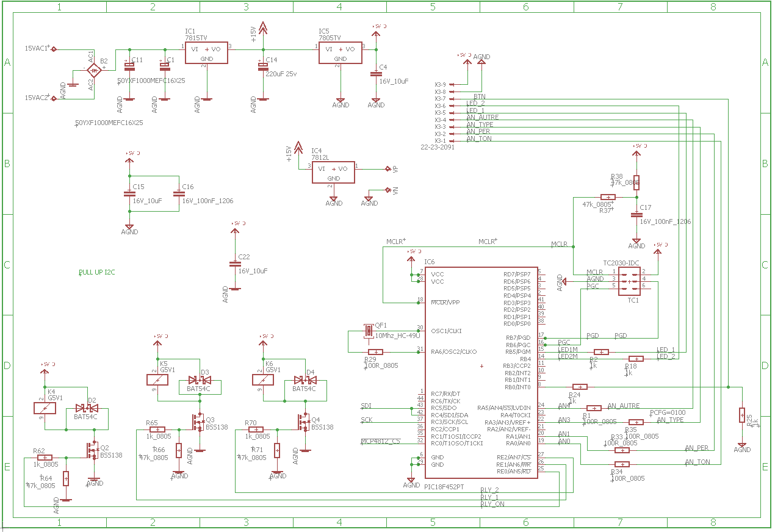Select the D3 BAT54C diode symbol

pyautogui.click(x=200, y=379)
